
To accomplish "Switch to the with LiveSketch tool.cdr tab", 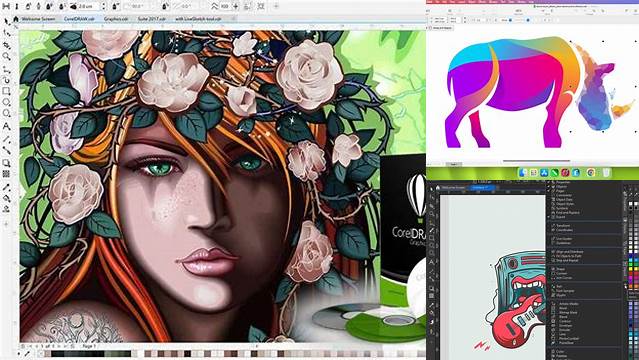I will (x=198, y=19).
